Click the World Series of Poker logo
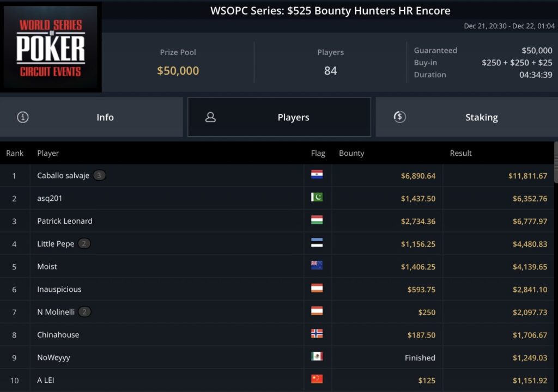The image size is (558, 392). (51, 48)
